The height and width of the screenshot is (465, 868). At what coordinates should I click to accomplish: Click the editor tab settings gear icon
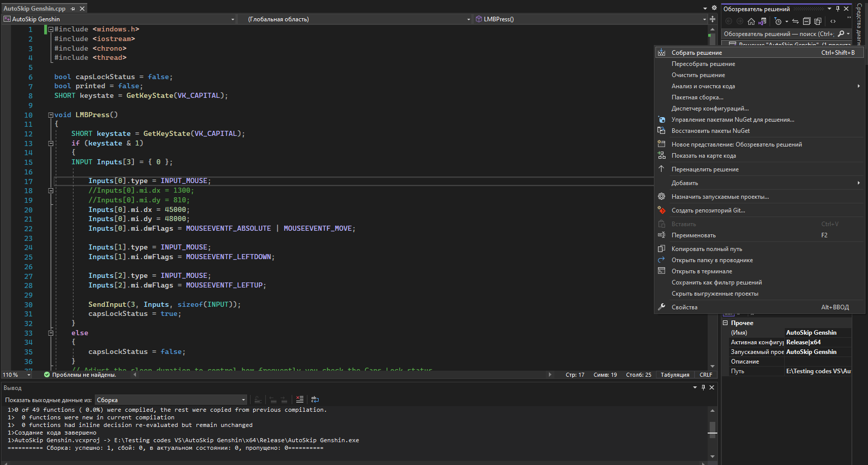pos(714,8)
